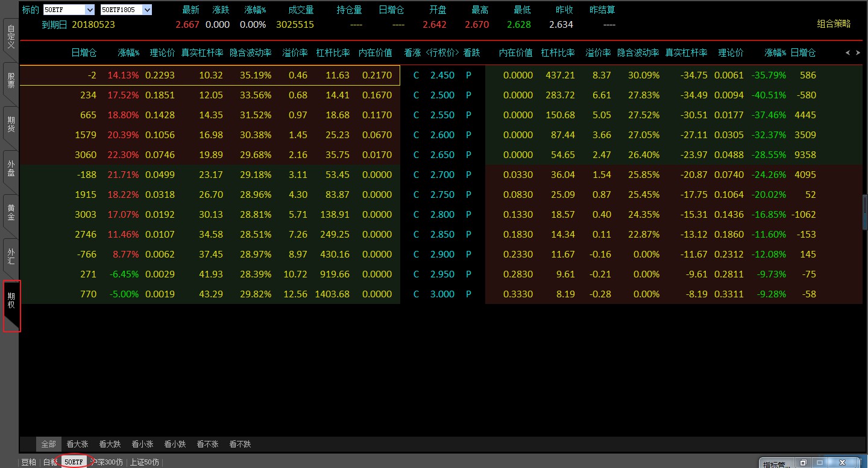Select the 外汇 forex sidebar tab
Screen dimensions: 868x468
click(x=11, y=256)
